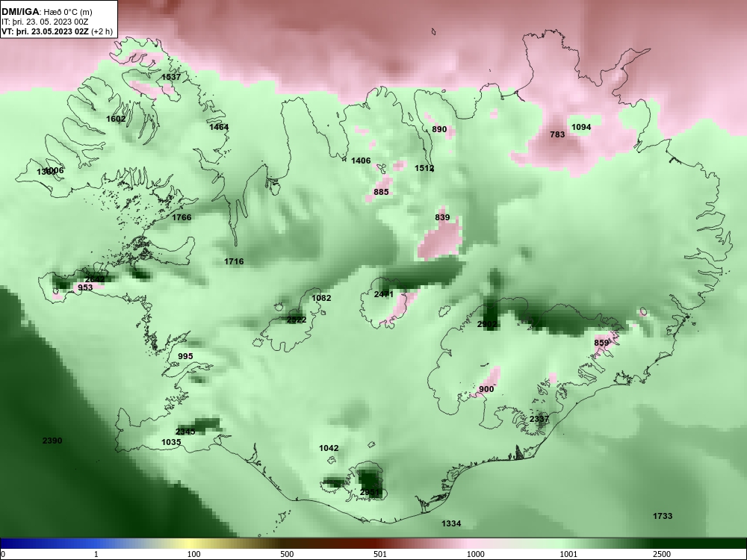This screenshot has width=747, height=560.
Task: Click the VT valid time line
Action: coord(58,32)
